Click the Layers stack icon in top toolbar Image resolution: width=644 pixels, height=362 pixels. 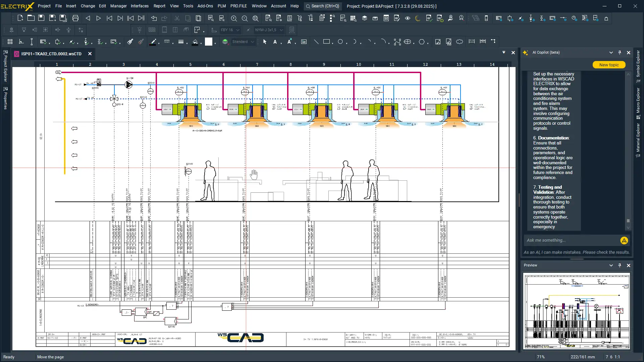(x=364, y=18)
